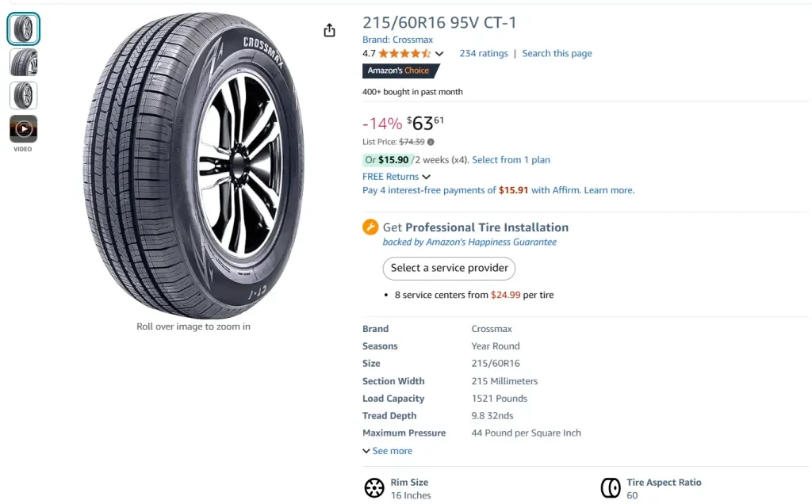This screenshot has width=812, height=504.
Task: Click the List Price info icon
Action: coord(431,143)
